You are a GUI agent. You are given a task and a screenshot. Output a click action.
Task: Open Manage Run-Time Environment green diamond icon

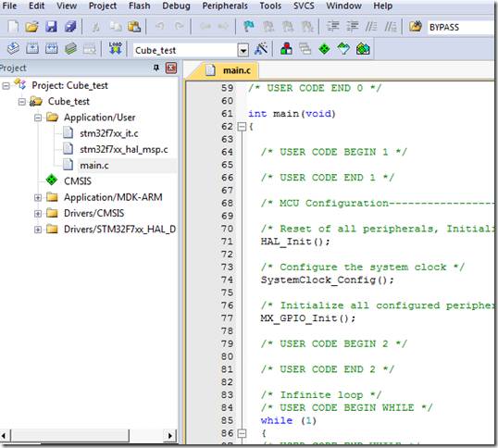coord(324,49)
